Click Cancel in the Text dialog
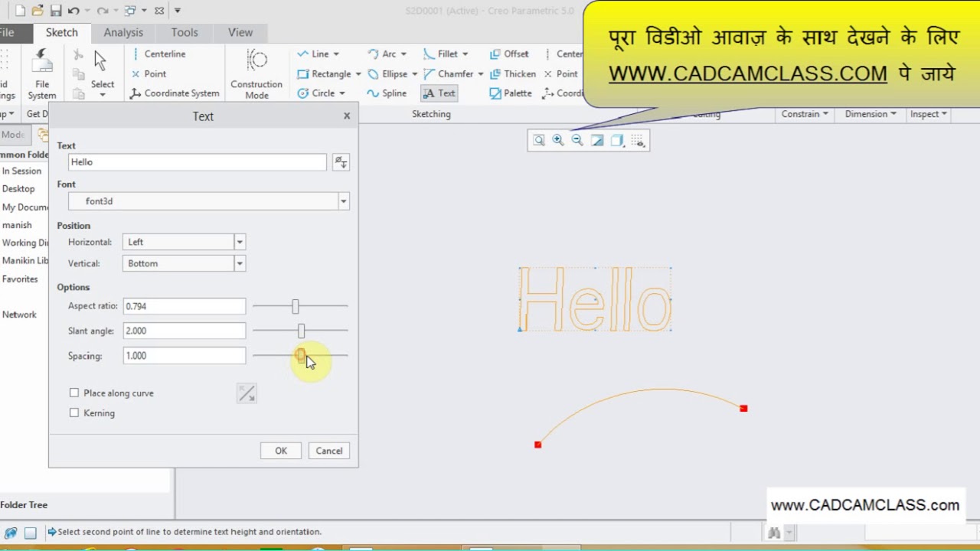The width and height of the screenshot is (980, 551). 329,451
